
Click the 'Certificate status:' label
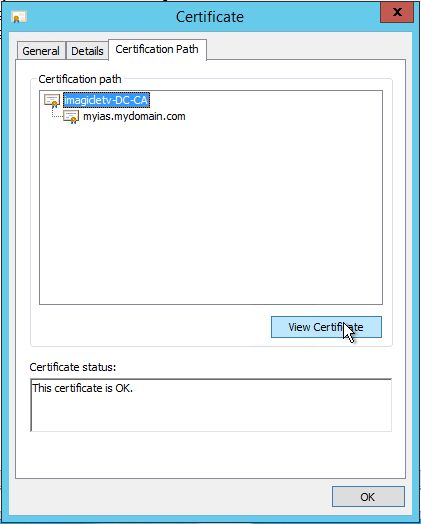[x=73, y=367]
